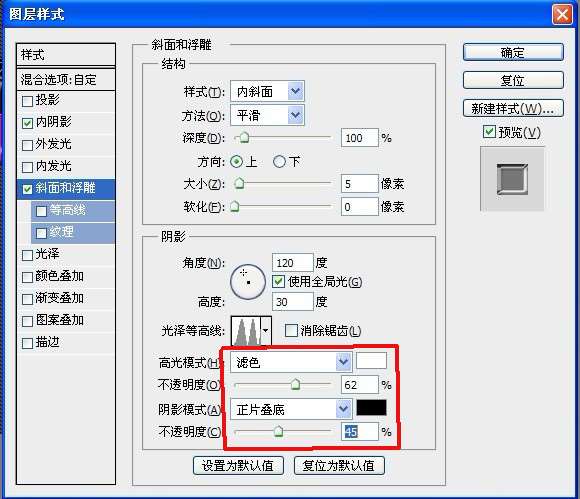Click the bevel style preview thumbnail
This screenshot has height=499, width=580.
(512, 179)
